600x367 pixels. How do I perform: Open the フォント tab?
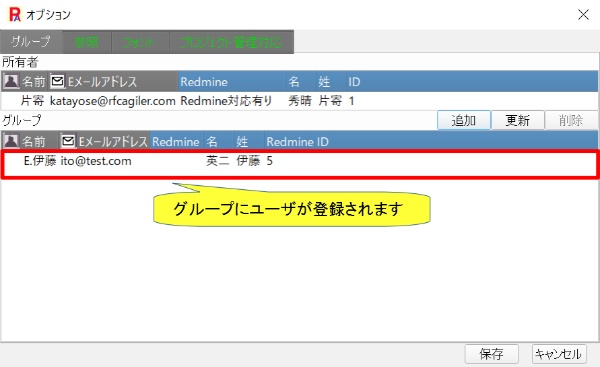(x=140, y=42)
